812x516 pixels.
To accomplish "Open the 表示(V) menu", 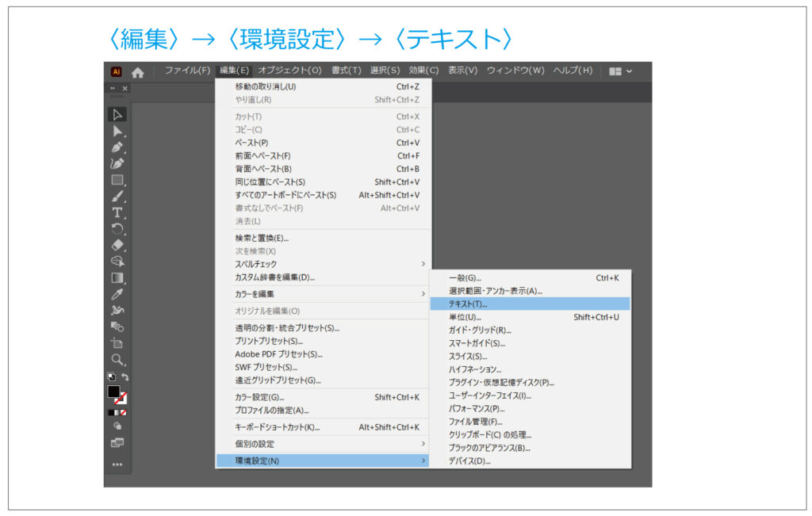I will coord(462,71).
